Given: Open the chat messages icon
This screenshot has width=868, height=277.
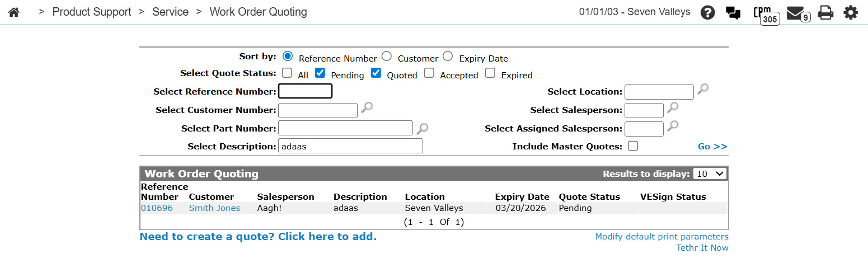Looking at the screenshot, I should pyautogui.click(x=733, y=12).
